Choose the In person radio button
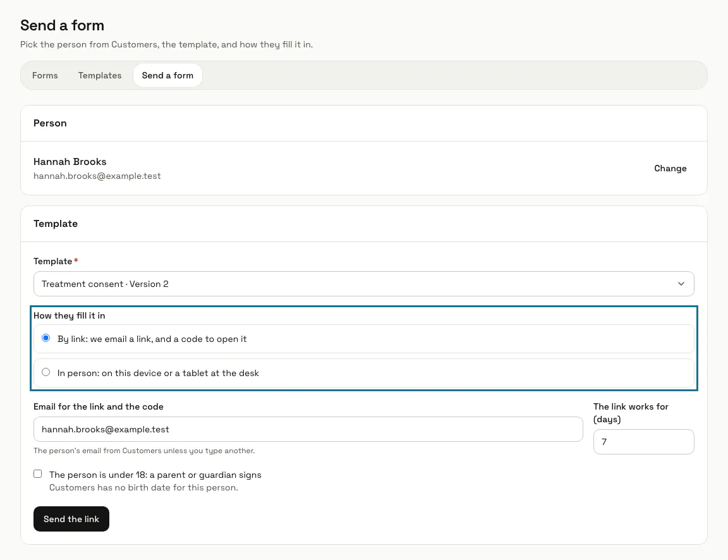This screenshot has height=560, width=728. [46, 372]
